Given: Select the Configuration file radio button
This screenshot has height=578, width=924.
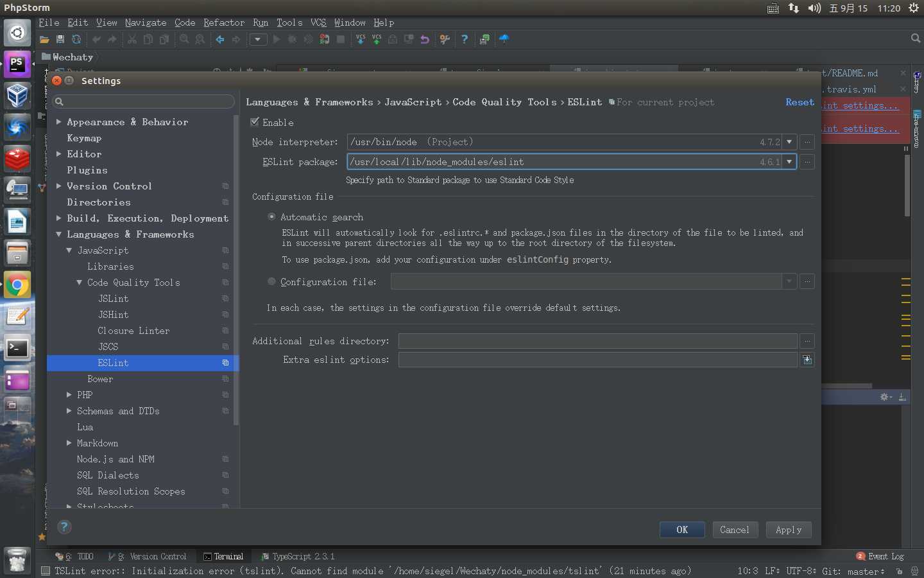Looking at the screenshot, I should point(271,282).
